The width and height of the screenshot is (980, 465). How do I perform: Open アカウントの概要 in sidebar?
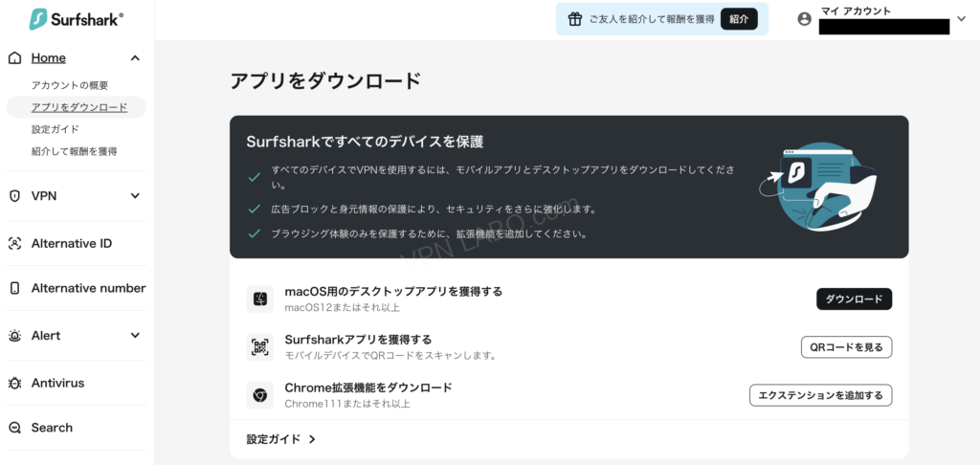click(70, 85)
